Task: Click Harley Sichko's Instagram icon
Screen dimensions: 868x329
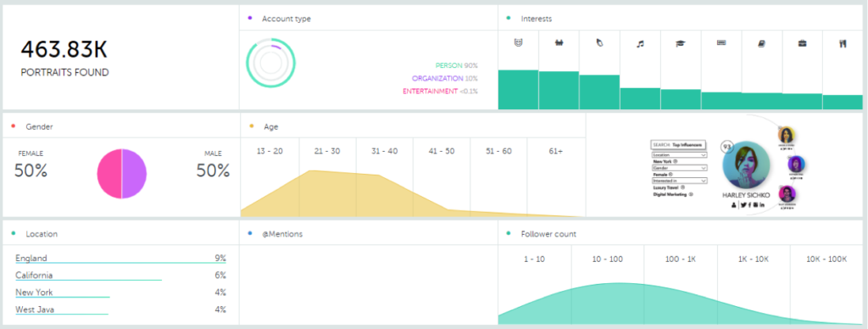Action: 755,204
